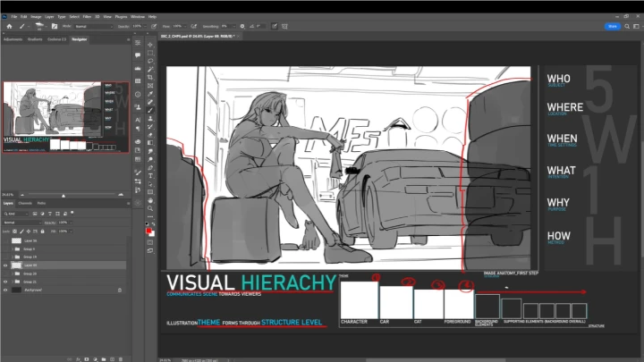Open layer Opacity dropdown arrow

[x=72, y=223]
